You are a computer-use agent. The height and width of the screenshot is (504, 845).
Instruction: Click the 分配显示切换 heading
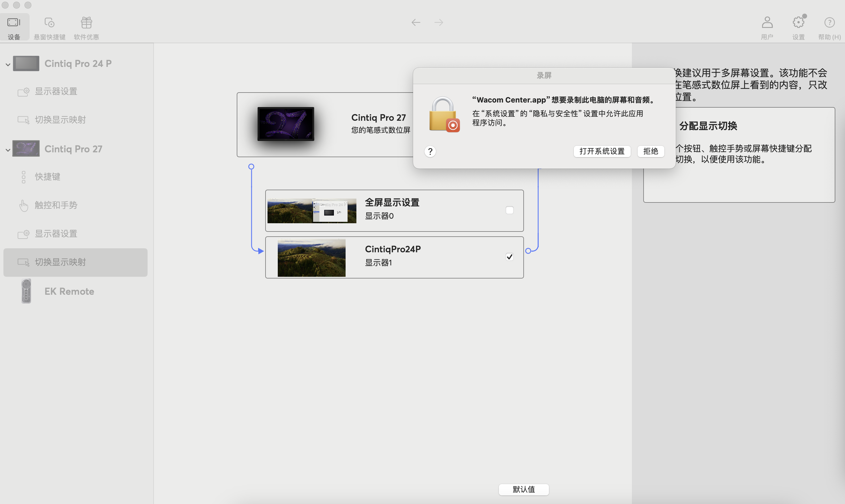(x=708, y=126)
